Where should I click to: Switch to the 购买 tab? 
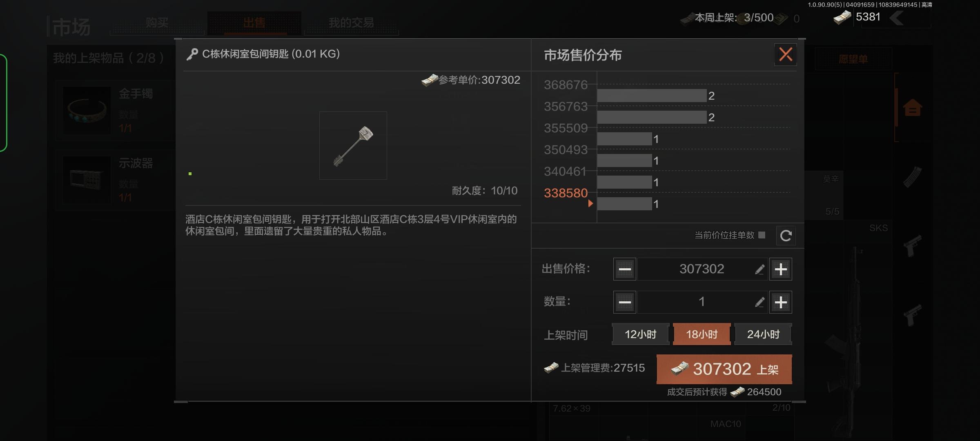[x=157, y=23]
